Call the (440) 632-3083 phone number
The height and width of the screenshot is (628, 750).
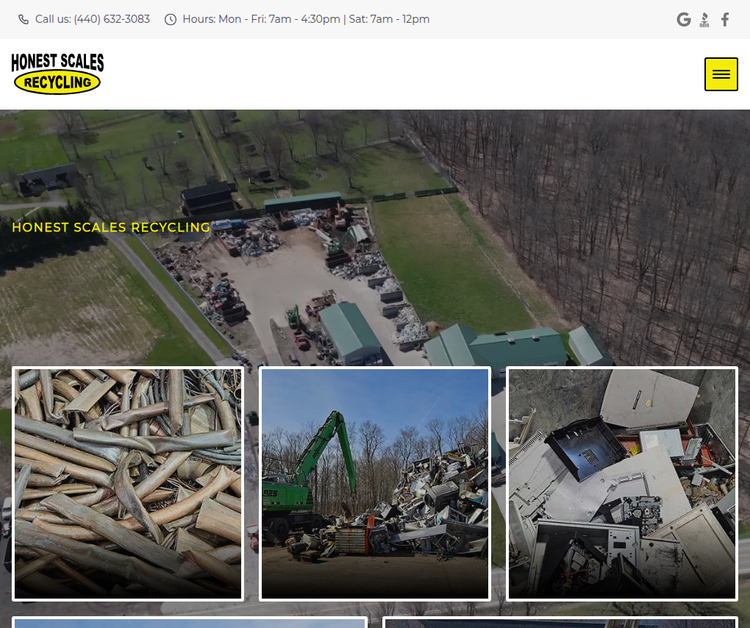coord(112,19)
